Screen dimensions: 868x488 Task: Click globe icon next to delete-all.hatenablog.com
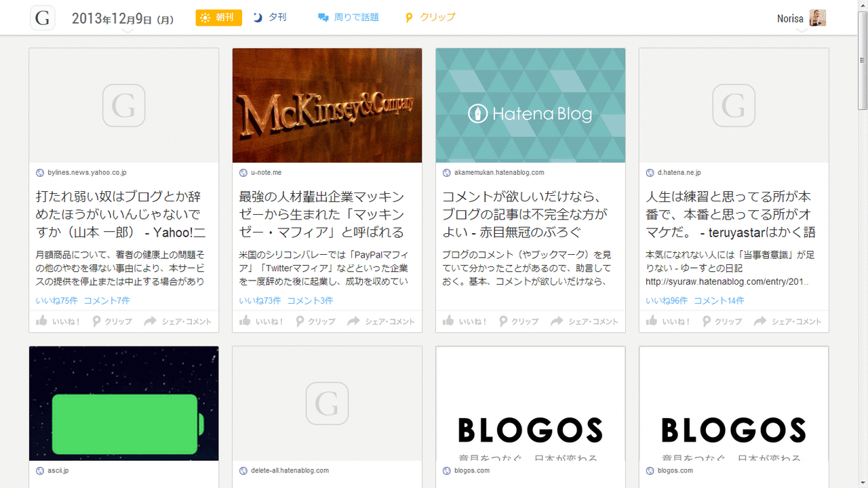coord(243,470)
